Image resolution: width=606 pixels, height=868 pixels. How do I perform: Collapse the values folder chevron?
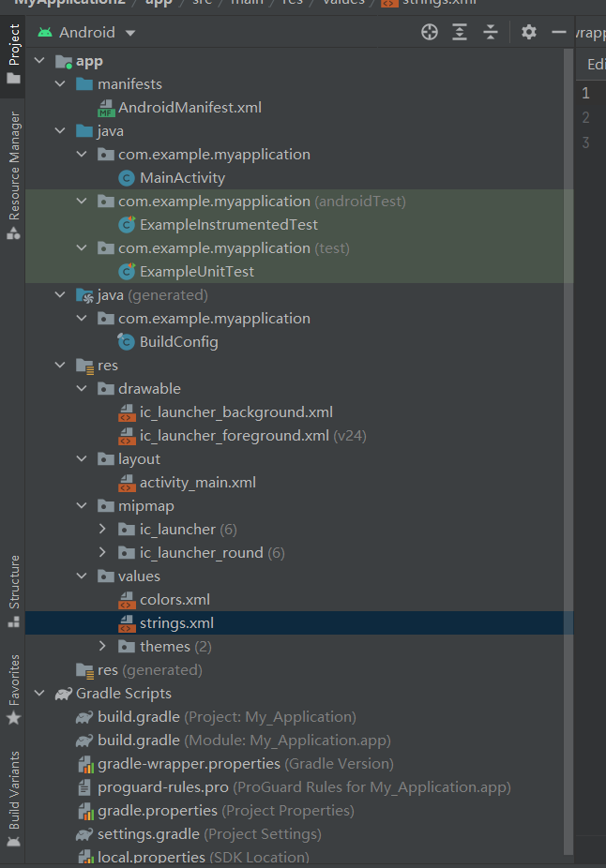[82, 576]
